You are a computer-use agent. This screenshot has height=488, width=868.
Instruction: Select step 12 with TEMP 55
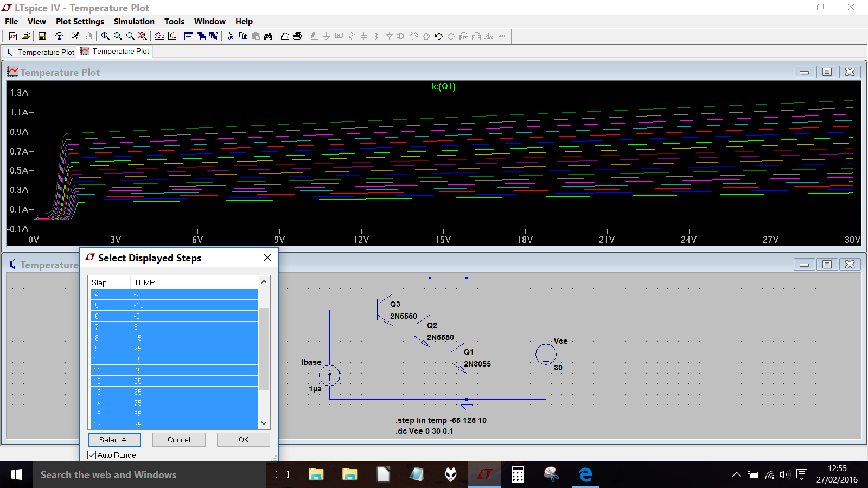click(174, 381)
